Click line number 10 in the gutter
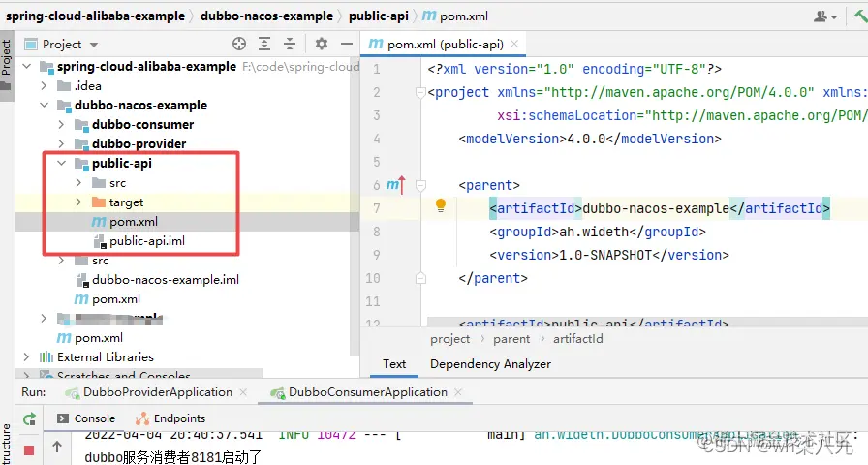Viewport: 868px width, 465px height. [x=373, y=278]
